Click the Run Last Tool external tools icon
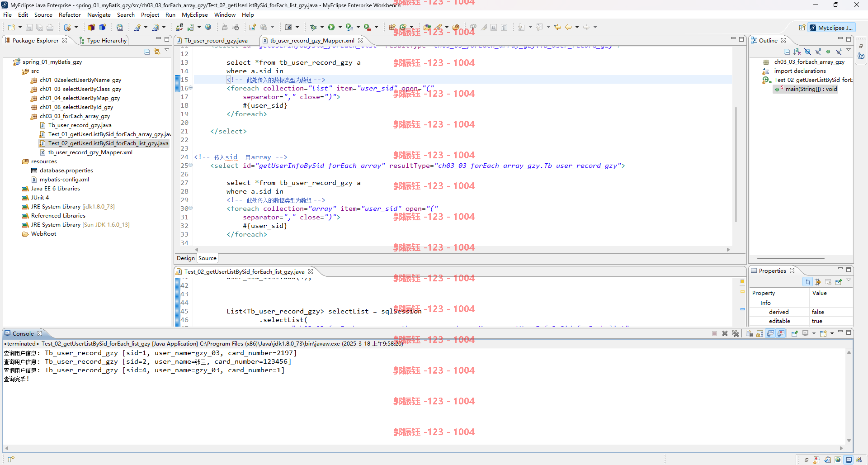This screenshot has width=868, height=465. coord(368,27)
